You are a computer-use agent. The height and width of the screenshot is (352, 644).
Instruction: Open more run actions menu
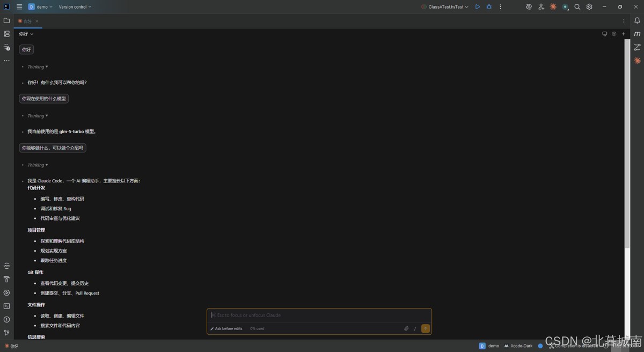(x=500, y=7)
